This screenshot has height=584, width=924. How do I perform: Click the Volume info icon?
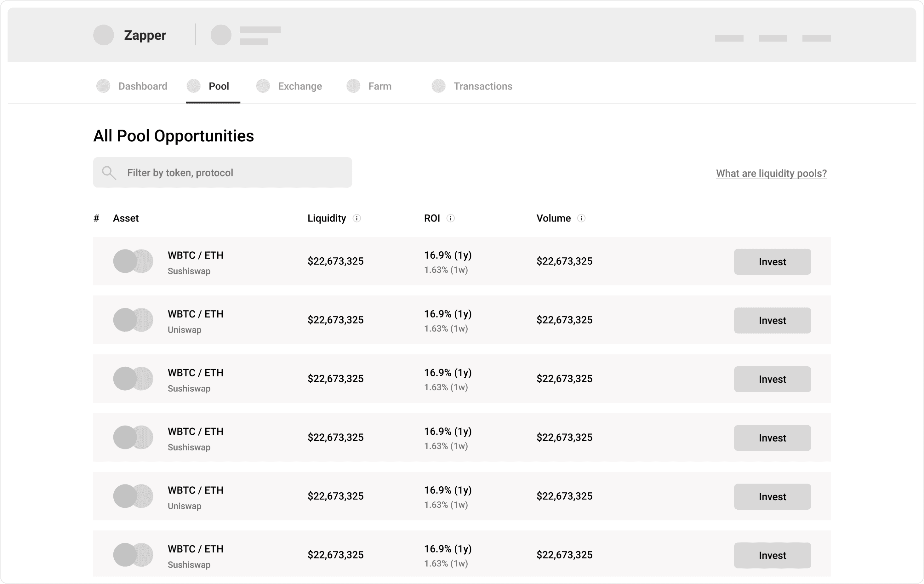coord(581,218)
